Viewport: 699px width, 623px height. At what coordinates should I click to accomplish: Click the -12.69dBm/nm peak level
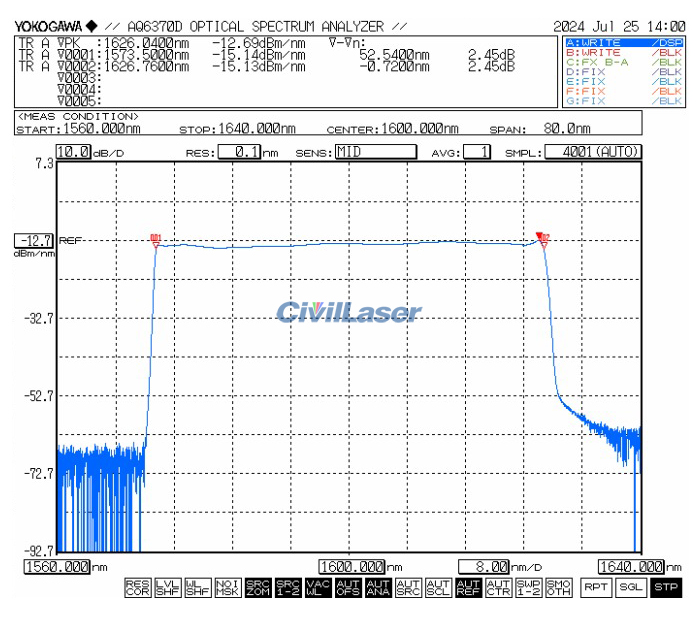(259, 43)
